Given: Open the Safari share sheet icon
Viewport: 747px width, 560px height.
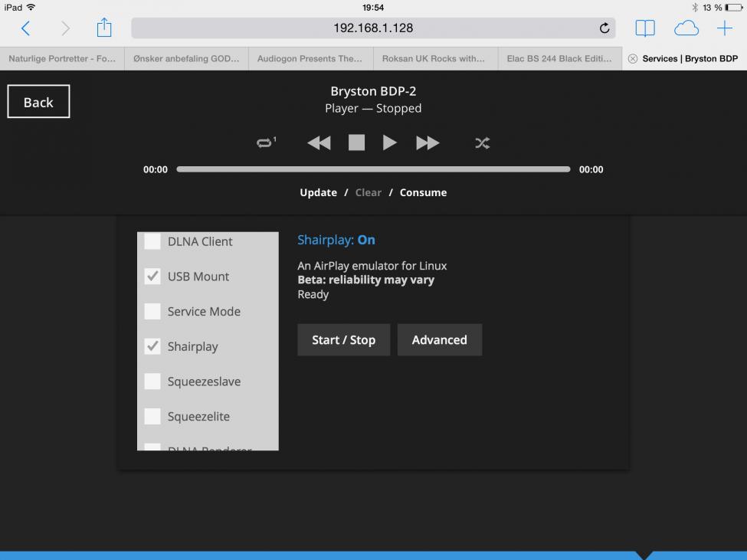Looking at the screenshot, I should coord(104,28).
